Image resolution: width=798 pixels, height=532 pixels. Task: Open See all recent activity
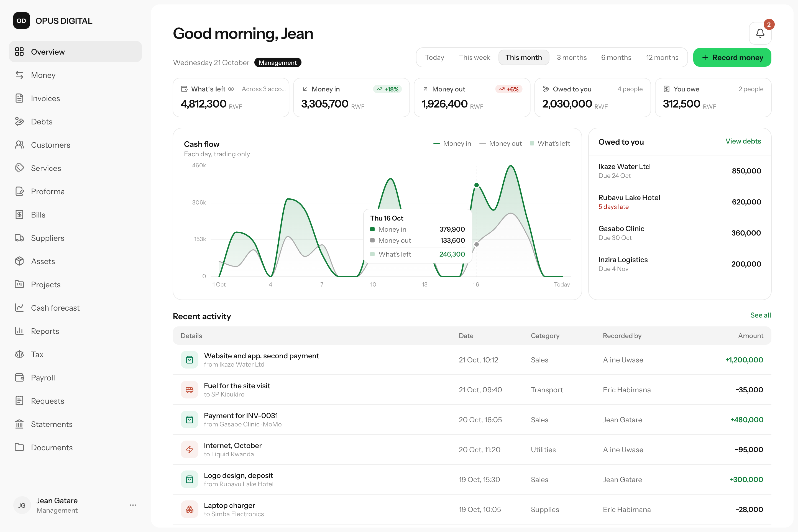click(760, 315)
